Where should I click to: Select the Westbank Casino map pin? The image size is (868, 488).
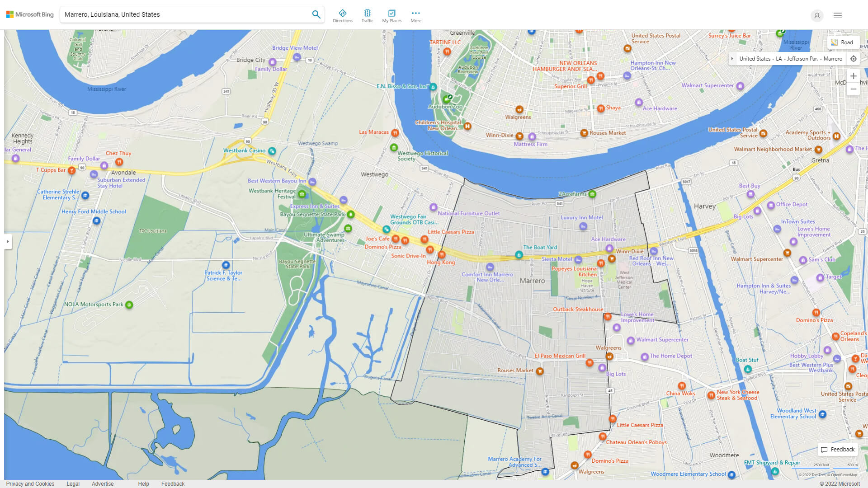coord(272,151)
